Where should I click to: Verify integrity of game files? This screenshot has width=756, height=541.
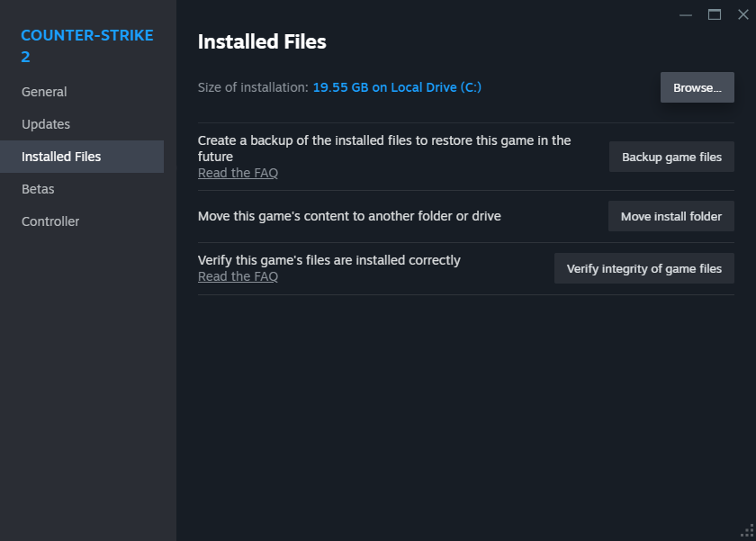click(643, 267)
